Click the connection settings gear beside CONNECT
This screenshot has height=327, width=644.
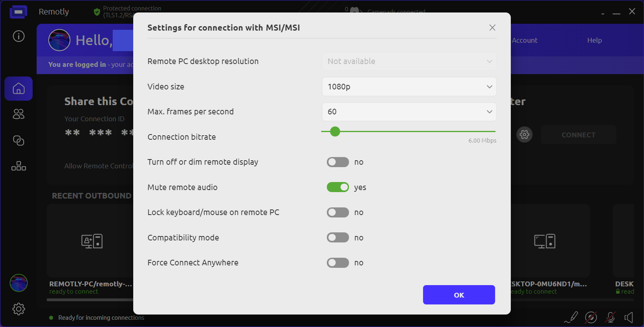point(524,135)
